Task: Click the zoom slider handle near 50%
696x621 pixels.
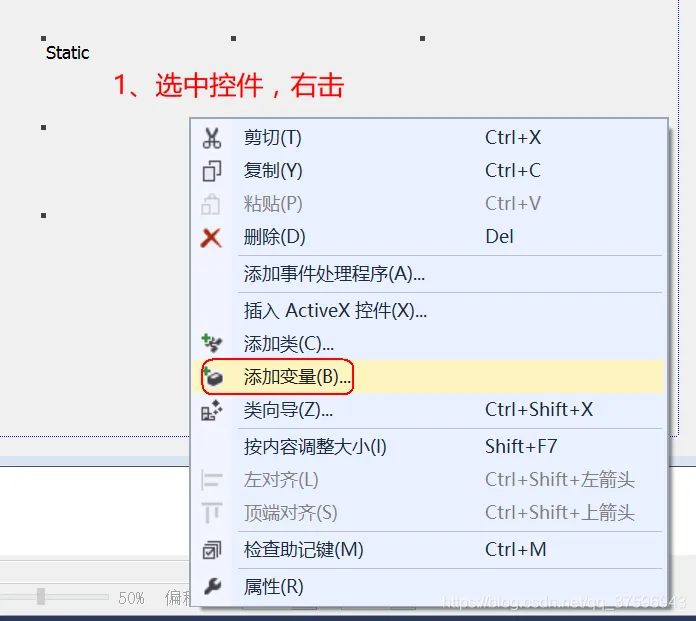Action: [x=41, y=597]
